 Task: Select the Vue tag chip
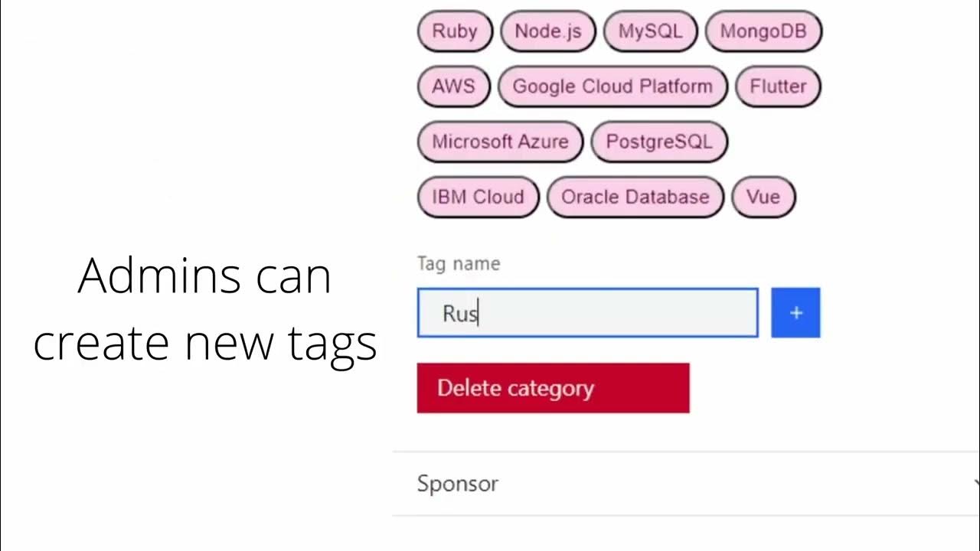(x=763, y=197)
